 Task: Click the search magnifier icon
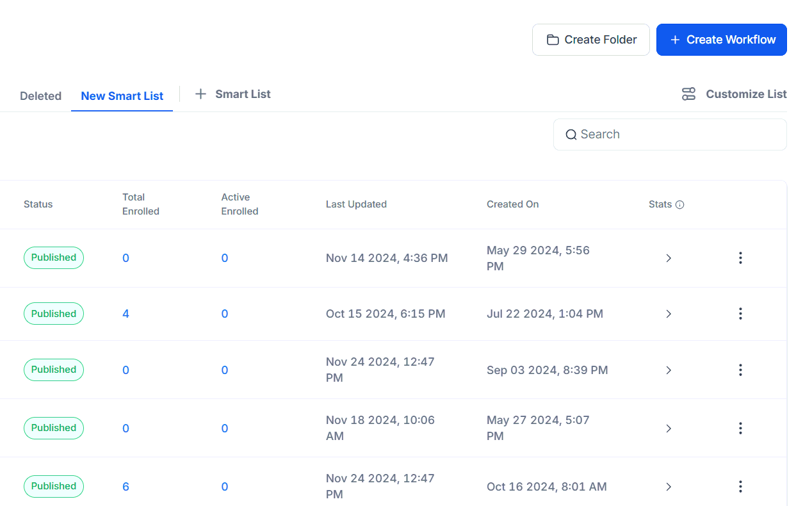(x=571, y=135)
